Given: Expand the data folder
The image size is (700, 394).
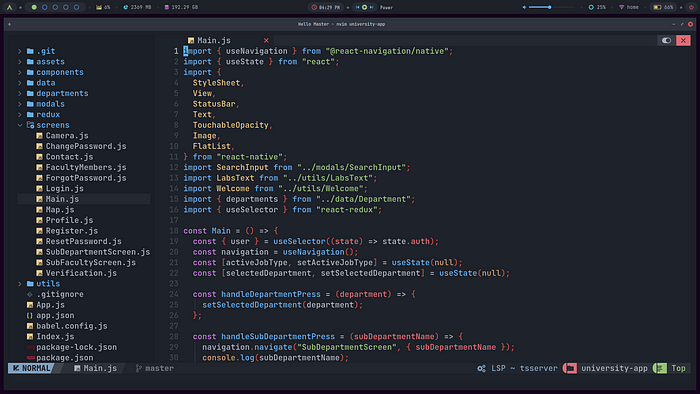Looking at the screenshot, I should 20,83.
